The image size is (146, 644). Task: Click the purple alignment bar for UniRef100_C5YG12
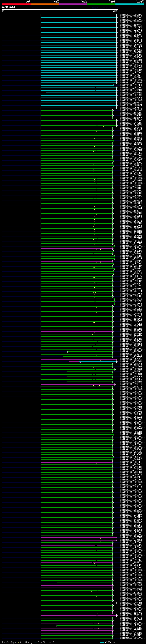79,359
